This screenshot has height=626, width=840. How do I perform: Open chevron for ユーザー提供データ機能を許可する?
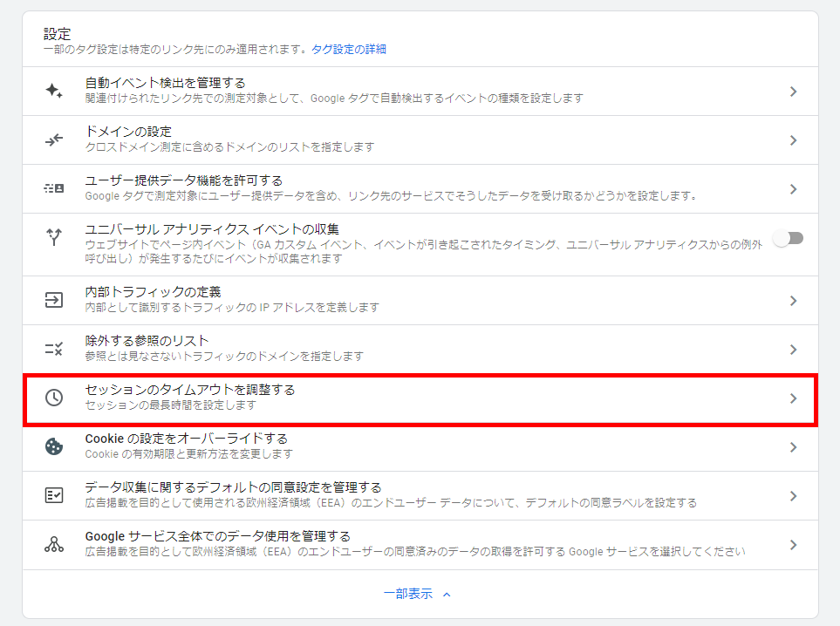(x=794, y=189)
